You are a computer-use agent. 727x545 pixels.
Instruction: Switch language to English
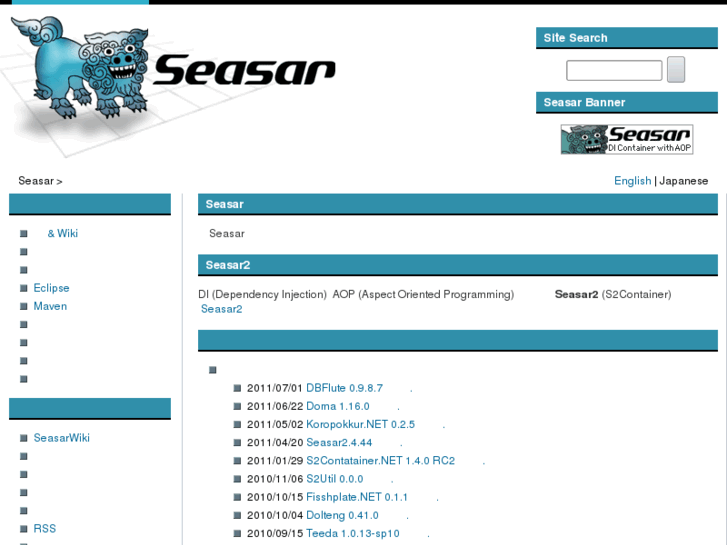632,180
